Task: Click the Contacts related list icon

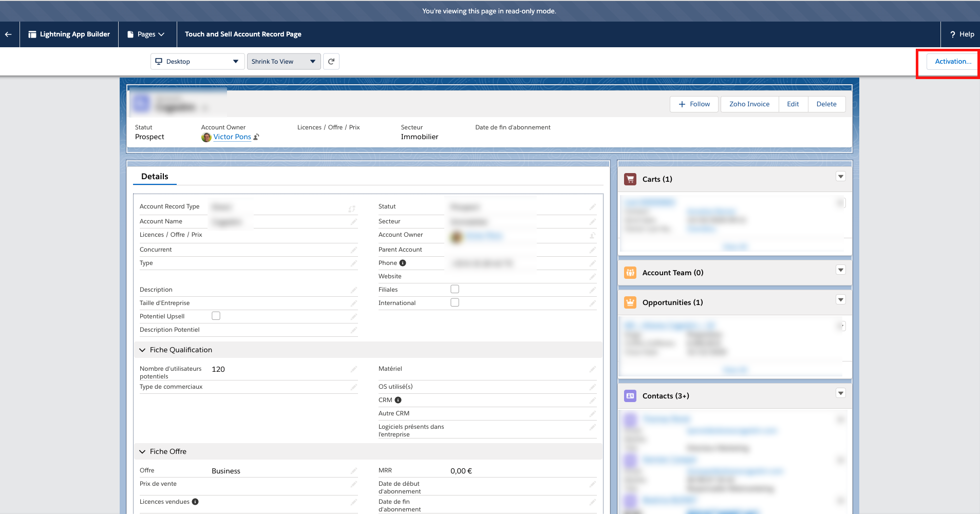Action: click(630, 396)
